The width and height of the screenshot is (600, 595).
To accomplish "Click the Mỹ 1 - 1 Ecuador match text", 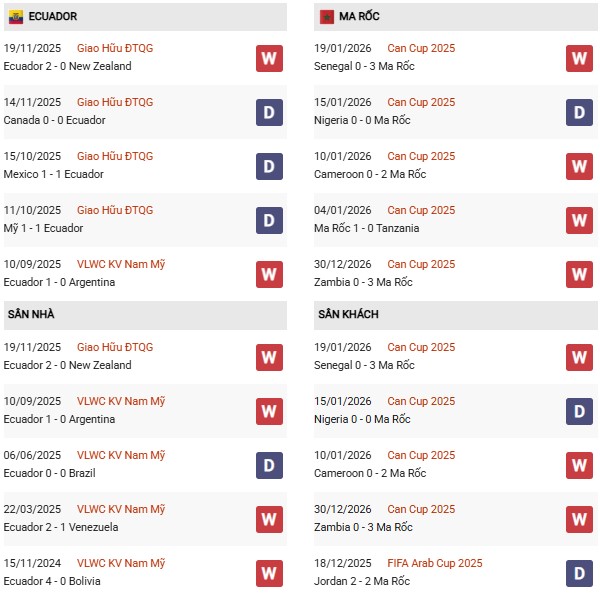I will pos(43,228).
